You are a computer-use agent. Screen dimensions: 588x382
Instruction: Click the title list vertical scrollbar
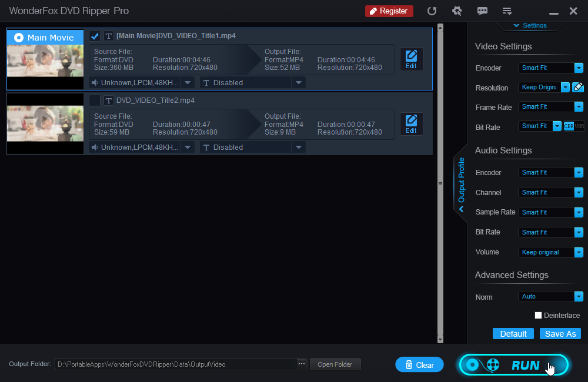440,184
